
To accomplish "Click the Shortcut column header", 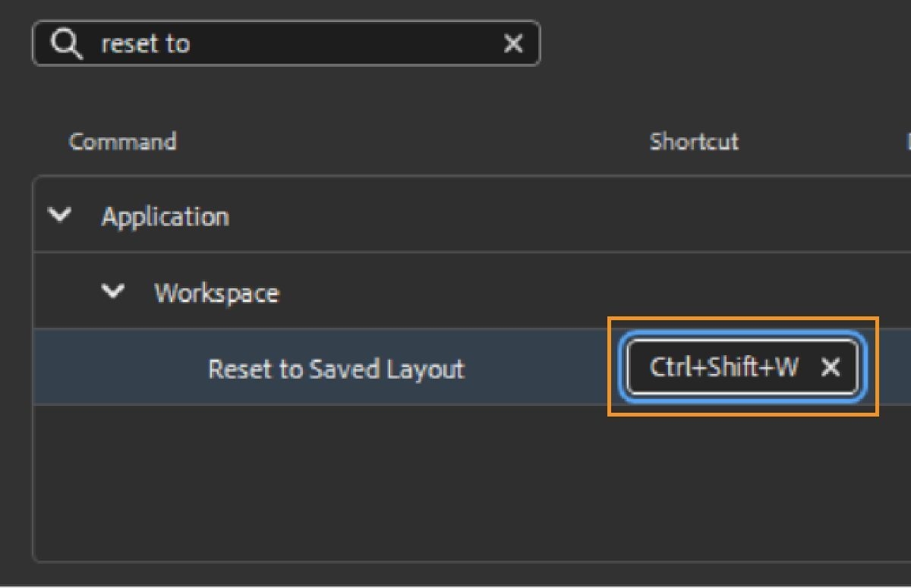I will (693, 141).
